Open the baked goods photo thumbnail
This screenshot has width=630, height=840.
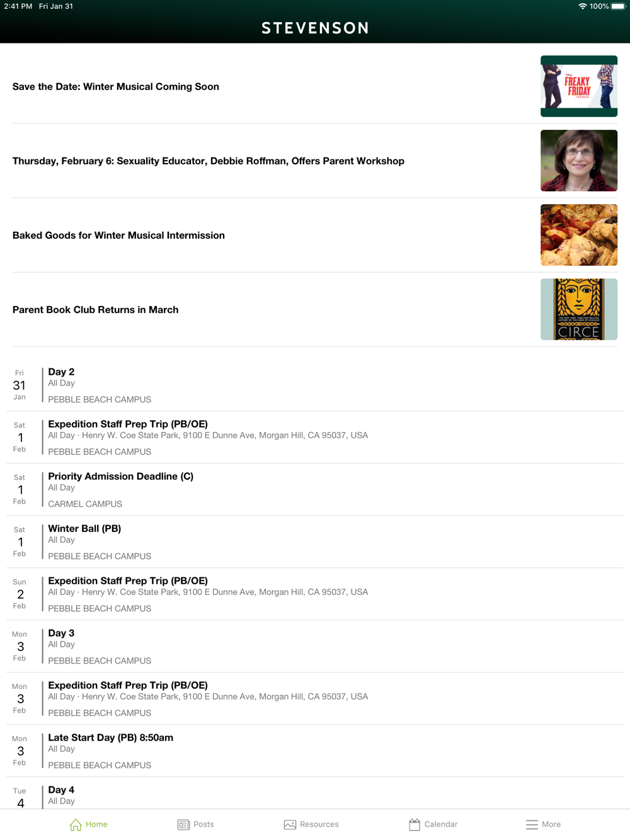click(x=579, y=235)
